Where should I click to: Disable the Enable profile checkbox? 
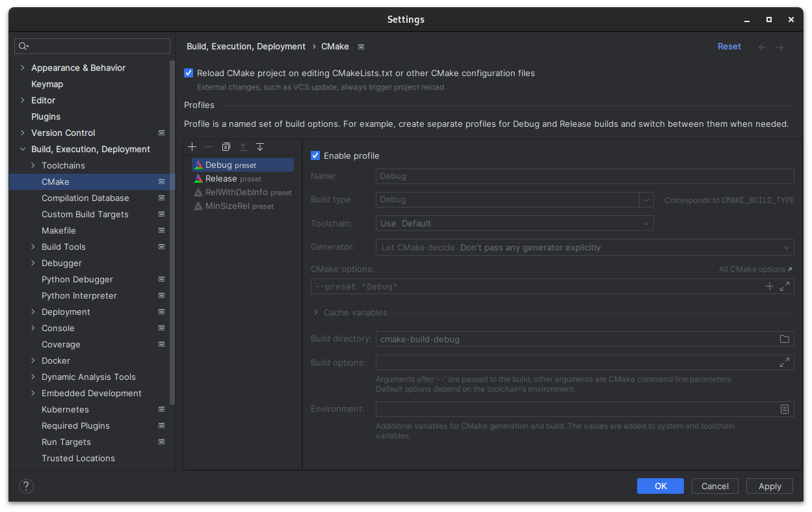click(x=315, y=155)
